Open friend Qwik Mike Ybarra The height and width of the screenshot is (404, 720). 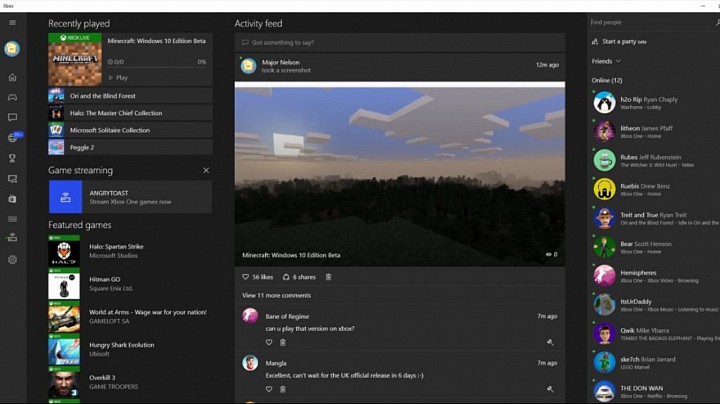(x=654, y=334)
